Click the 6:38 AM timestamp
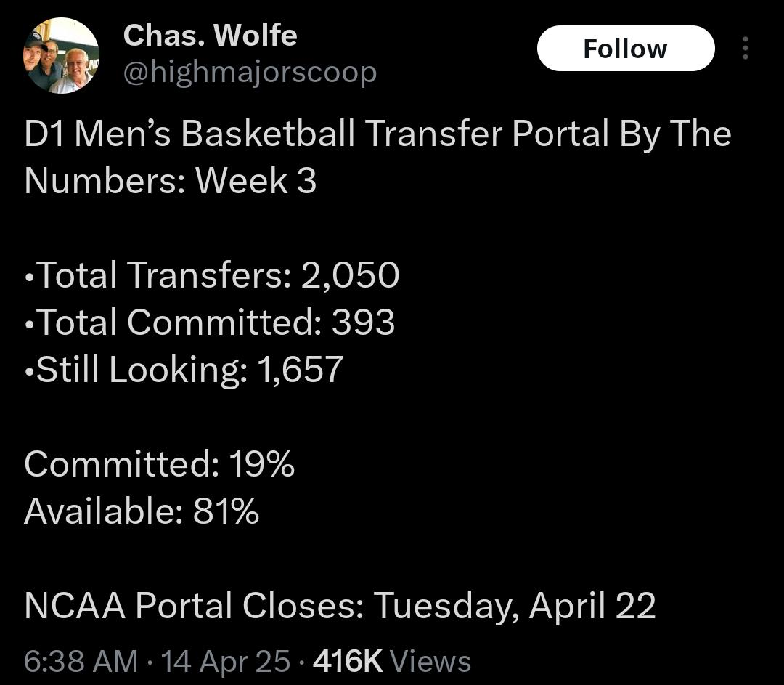 (x=81, y=661)
